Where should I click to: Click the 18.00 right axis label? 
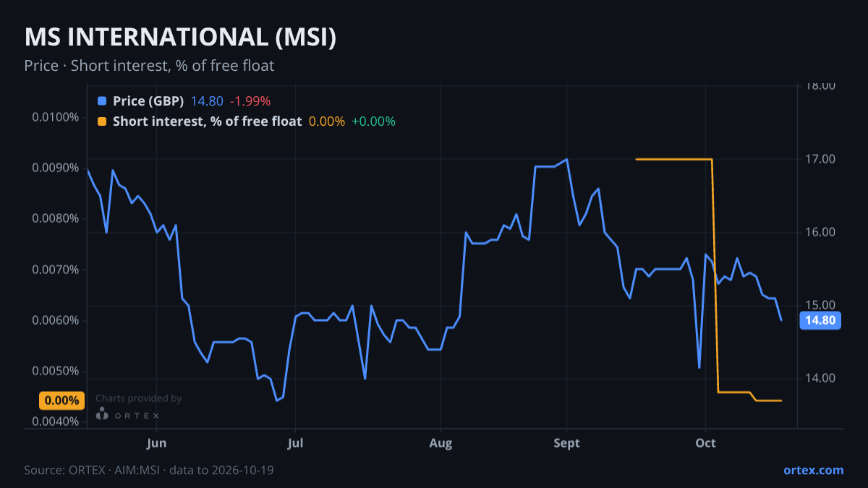pyautogui.click(x=821, y=86)
